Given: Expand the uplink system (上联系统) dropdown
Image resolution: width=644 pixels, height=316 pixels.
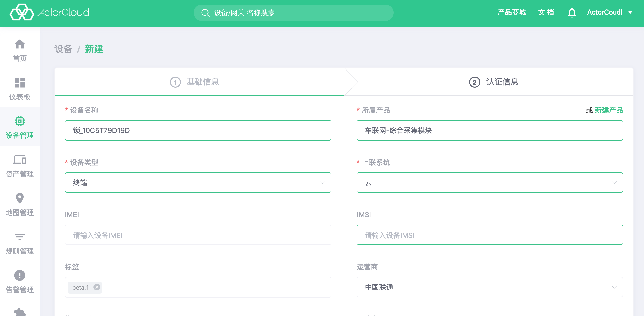Looking at the screenshot, I should 614,183.
